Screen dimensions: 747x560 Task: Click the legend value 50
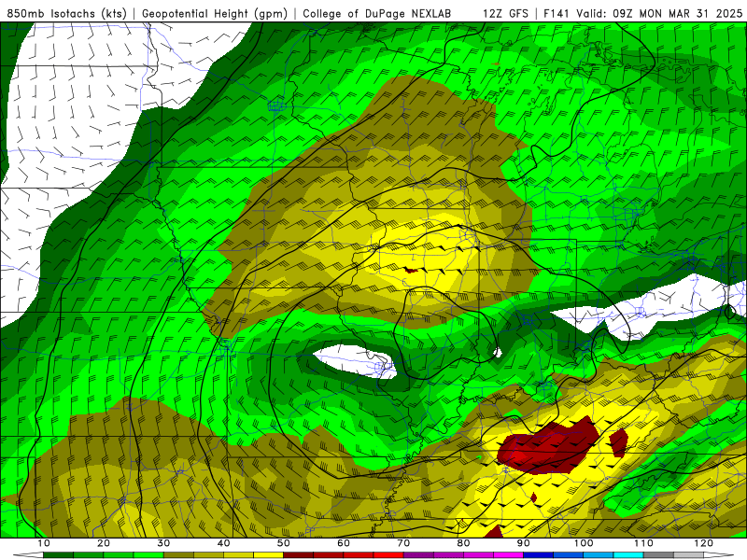284,543
